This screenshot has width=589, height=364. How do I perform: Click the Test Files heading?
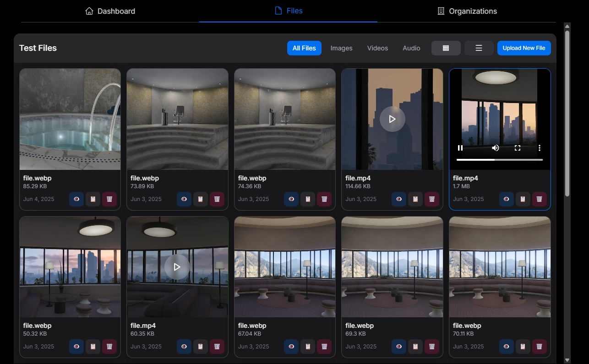pos(38,48)
